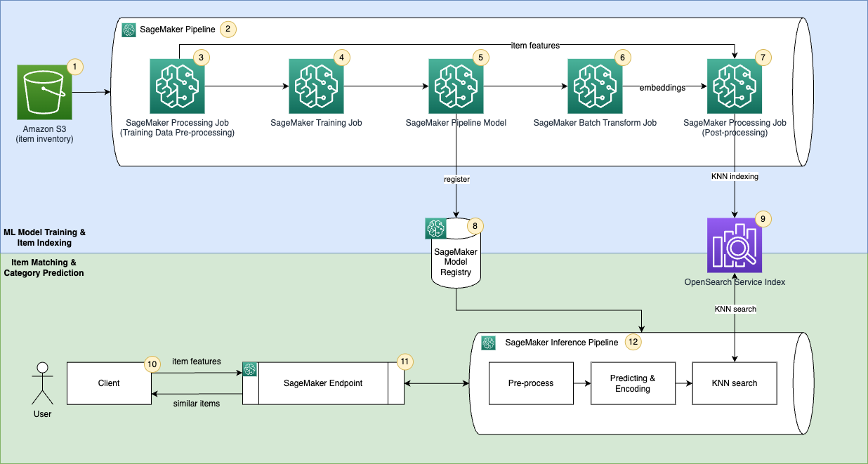Select the SageMaker Endpoint box
This screenshot has height=464, width=868.
tap(324, 383)
